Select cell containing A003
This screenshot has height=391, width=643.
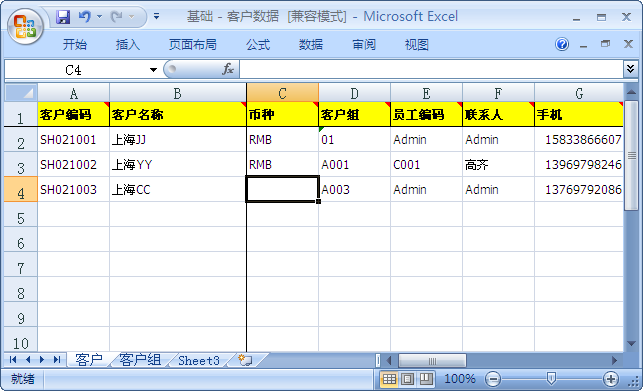point(354,190)
